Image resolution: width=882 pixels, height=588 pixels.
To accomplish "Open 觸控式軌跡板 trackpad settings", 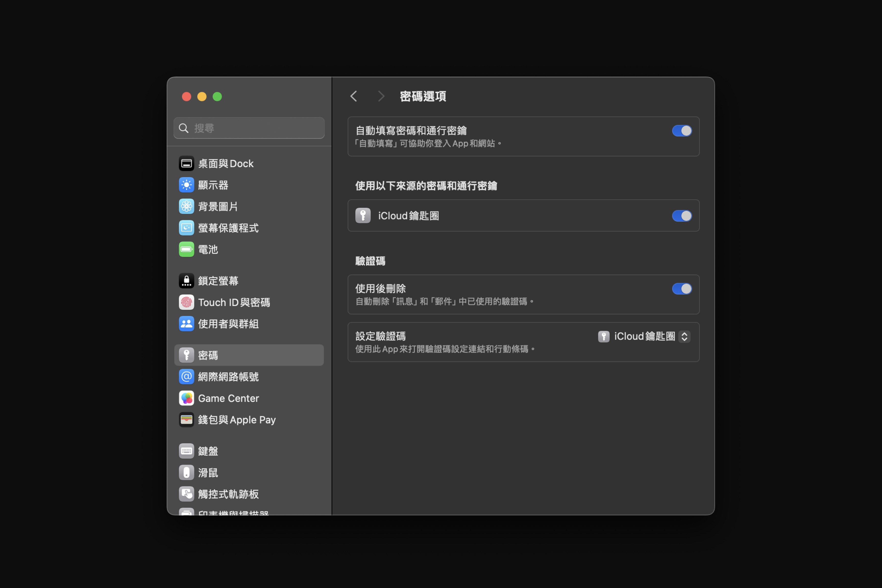I will pyautogui.click(x=228, y=494).
